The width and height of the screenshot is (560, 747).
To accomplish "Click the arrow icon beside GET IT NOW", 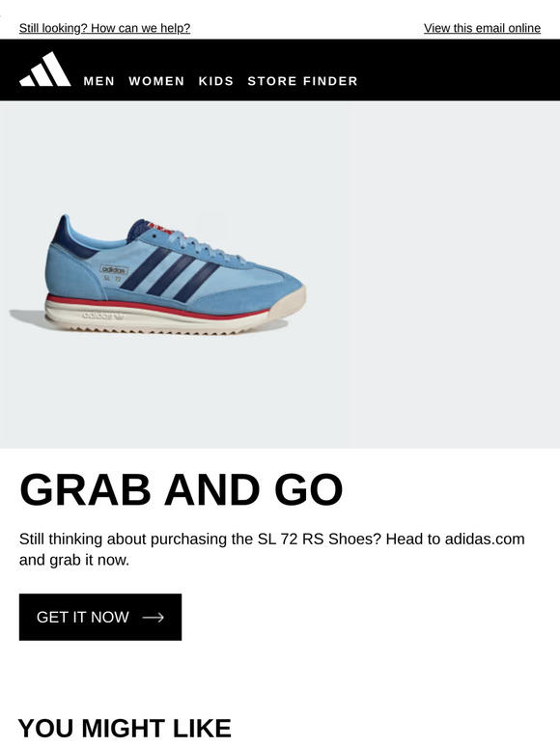I will click(x=153, y=618).
